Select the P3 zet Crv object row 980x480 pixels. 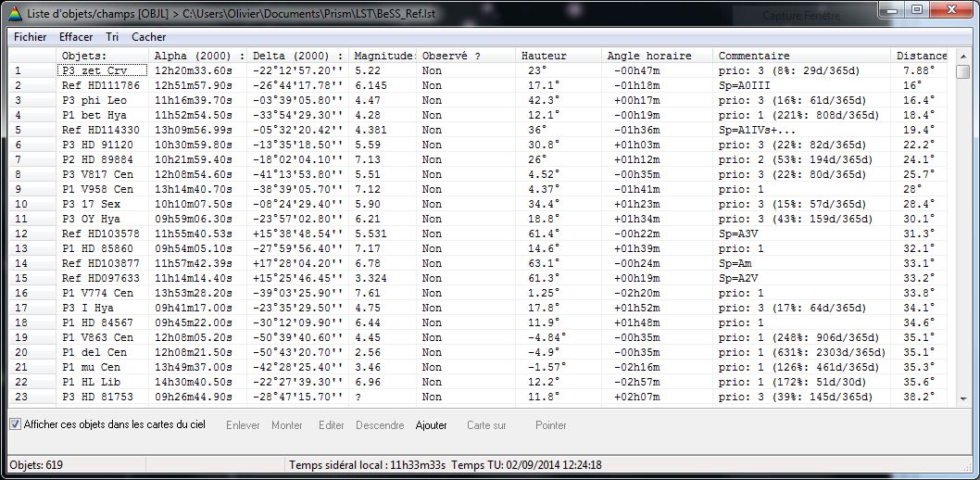click(x=102, y=70)
